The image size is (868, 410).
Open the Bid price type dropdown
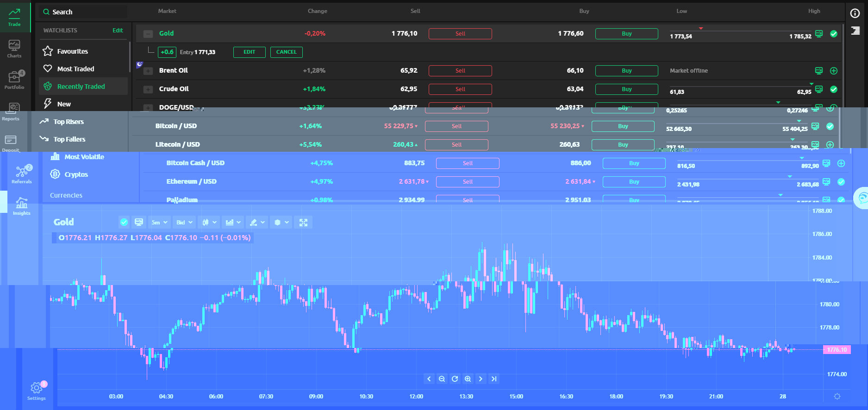[x=183, y=223]
